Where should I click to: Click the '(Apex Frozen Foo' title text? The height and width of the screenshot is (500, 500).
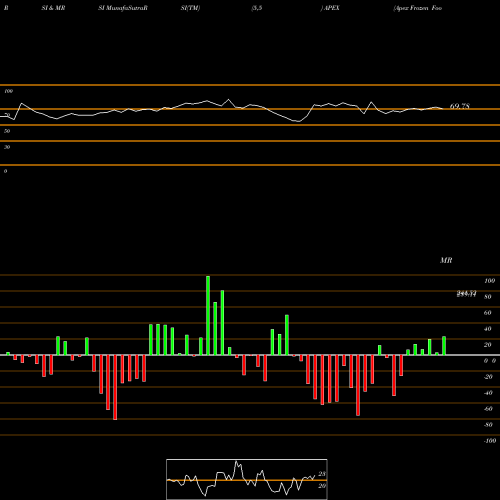coord(418,8)
